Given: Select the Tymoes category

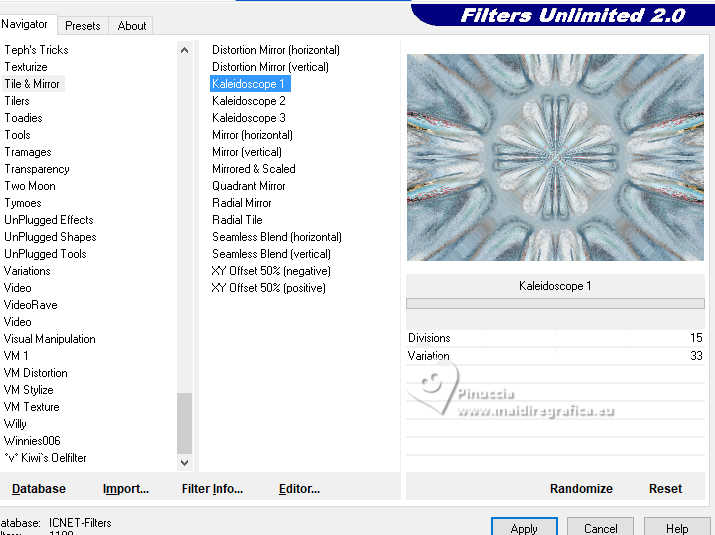Looking at the screenshot, I should click(x=23, y=203).
